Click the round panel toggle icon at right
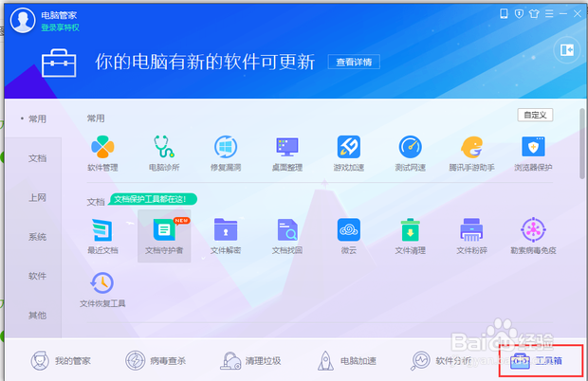 pos(566,50)
